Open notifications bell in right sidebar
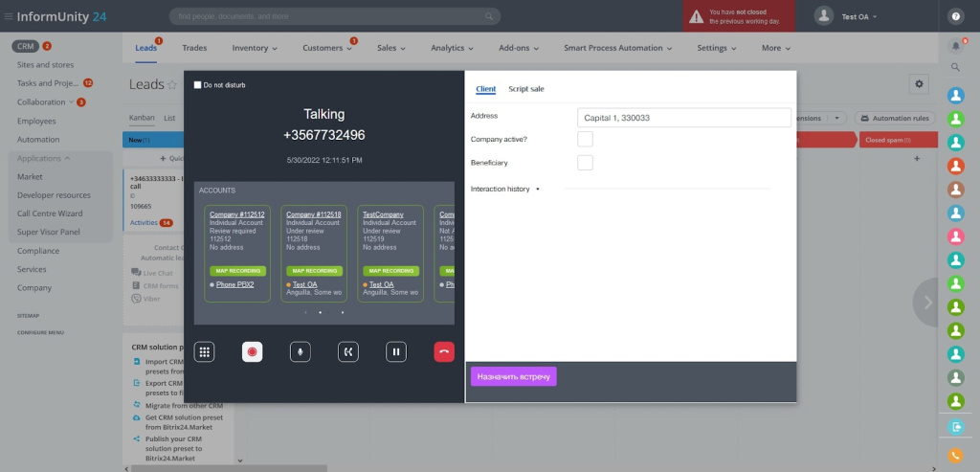Viewport: 980px width, 472px height. pyautogui.click(x=956, y=46)
